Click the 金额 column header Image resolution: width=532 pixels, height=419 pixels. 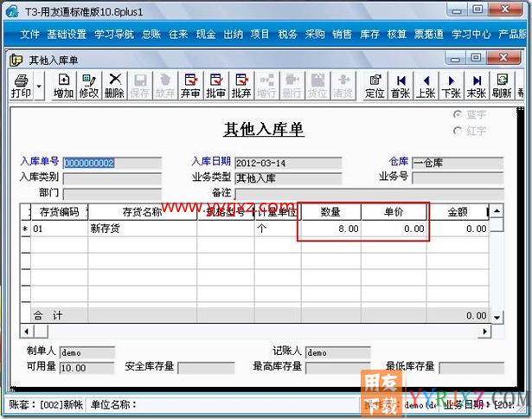(x=458, y=212)
